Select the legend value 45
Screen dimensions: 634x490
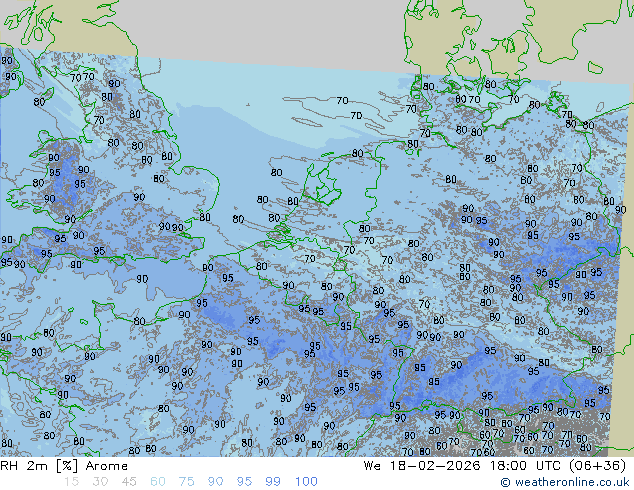pyautogui.click(x=129, y=482)
